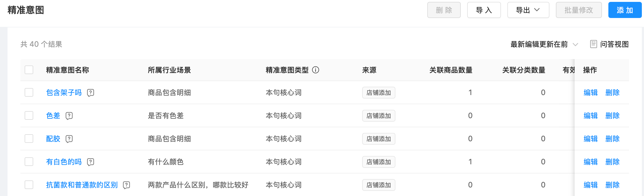Click the tooltip icon beside 配胶
The image size is (644, 196).
[x=69, y=139]
